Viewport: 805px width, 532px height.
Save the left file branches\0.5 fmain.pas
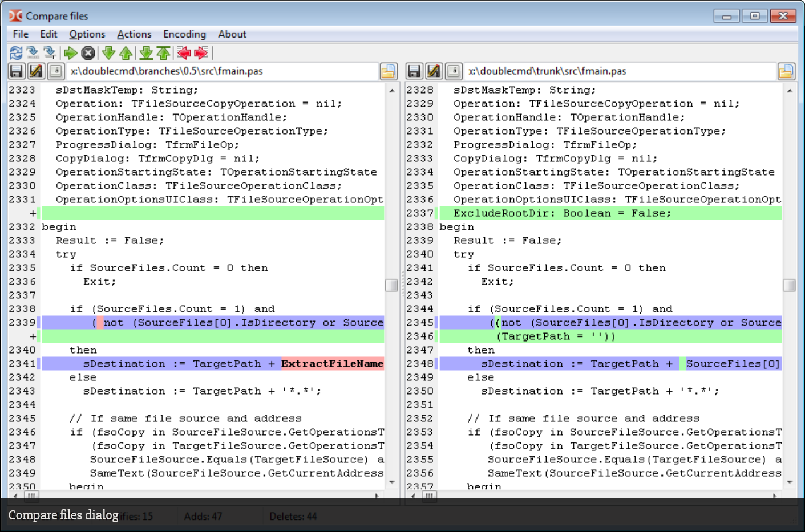click(17, 71)
